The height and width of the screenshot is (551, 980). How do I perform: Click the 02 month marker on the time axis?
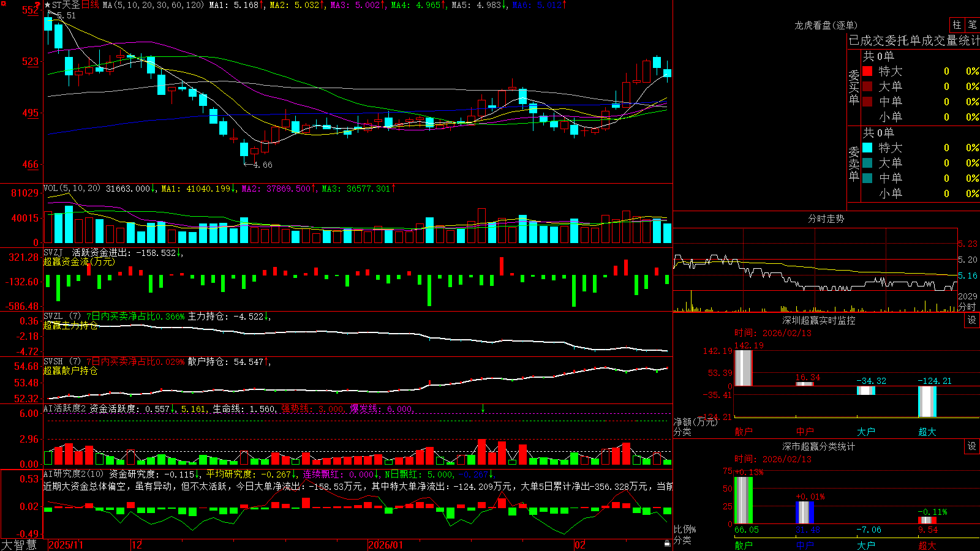[580, 545]
